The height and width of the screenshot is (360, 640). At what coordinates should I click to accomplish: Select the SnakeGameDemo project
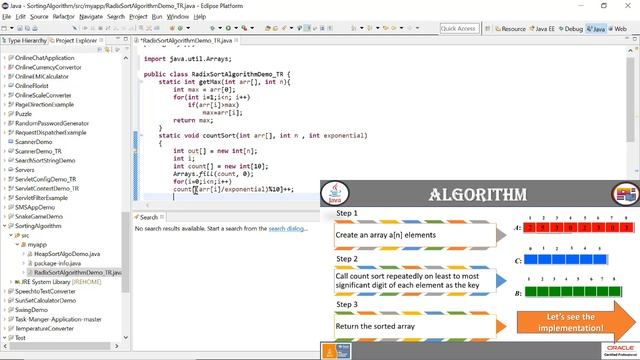click(x=39, y=216)
